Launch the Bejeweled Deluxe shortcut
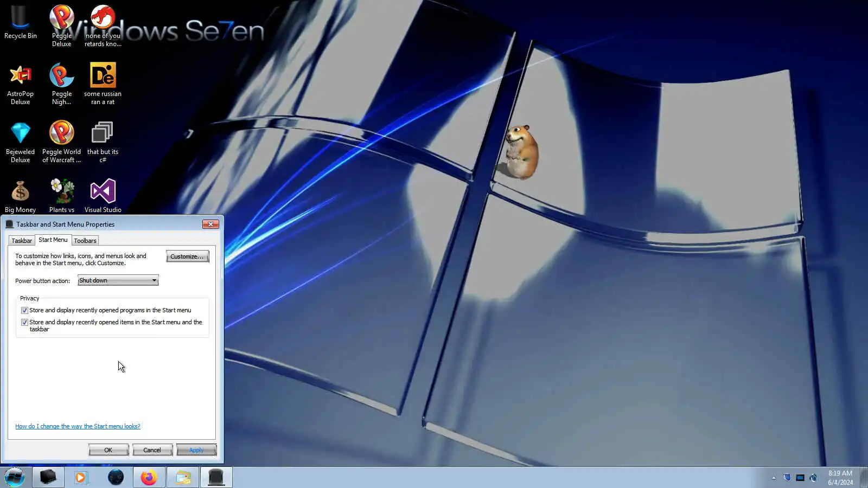This screenshot has height=488, width=868. (21, 142)
